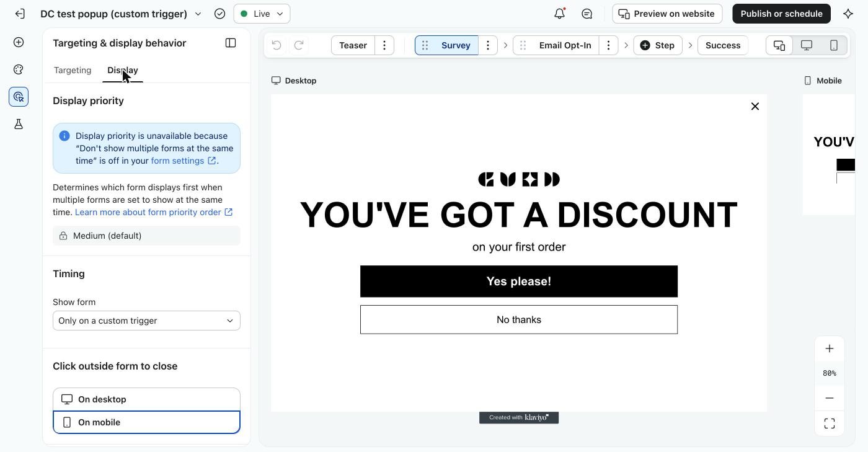Open notifications bell icon
Viewport: 868px width, 452px height.
tap(559, 14)
